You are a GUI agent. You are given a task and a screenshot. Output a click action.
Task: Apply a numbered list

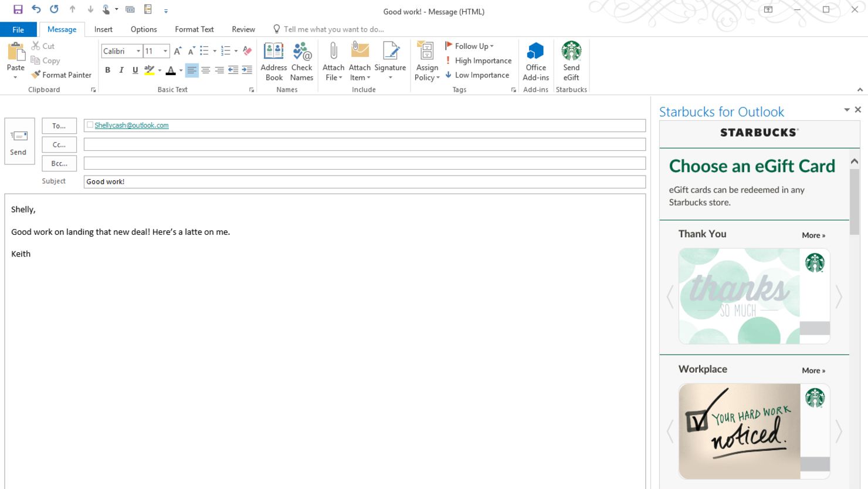(226, 51)
